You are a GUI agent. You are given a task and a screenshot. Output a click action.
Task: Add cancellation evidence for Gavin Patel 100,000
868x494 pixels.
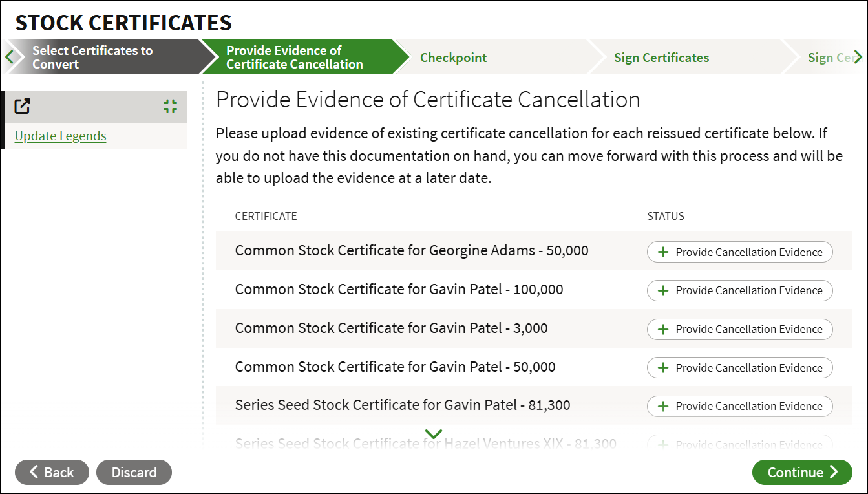pyautogui.click(x=739, y=290)
